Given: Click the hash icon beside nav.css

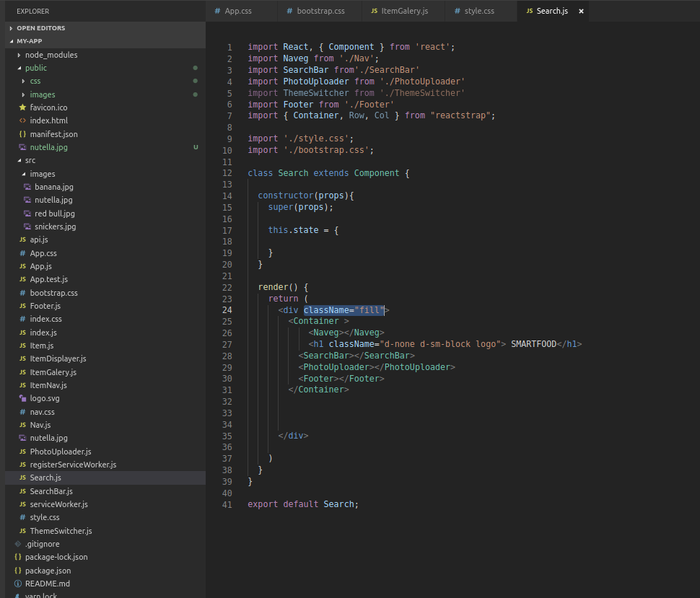Looking at the screenshot, I should (x=22, y=412).
